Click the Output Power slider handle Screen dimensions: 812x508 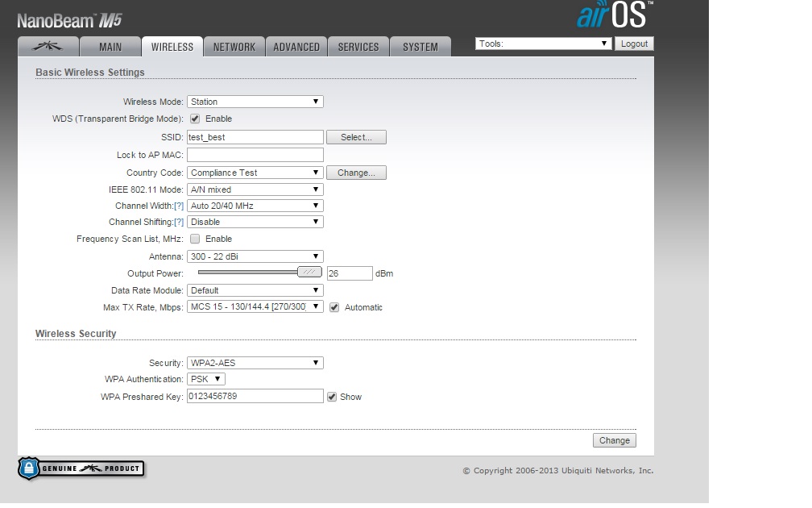(x=309, y=272)
